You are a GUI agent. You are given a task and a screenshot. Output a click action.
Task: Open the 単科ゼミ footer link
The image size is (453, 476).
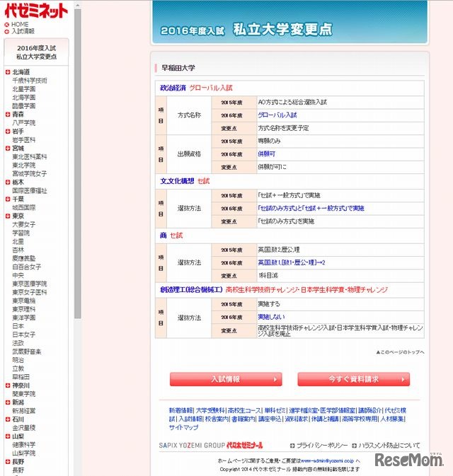275,410
